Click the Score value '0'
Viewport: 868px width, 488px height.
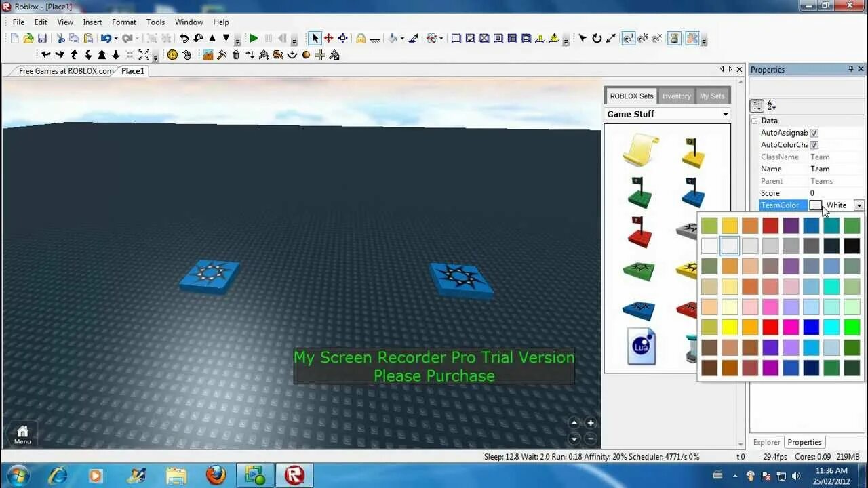tap(836, 193)
